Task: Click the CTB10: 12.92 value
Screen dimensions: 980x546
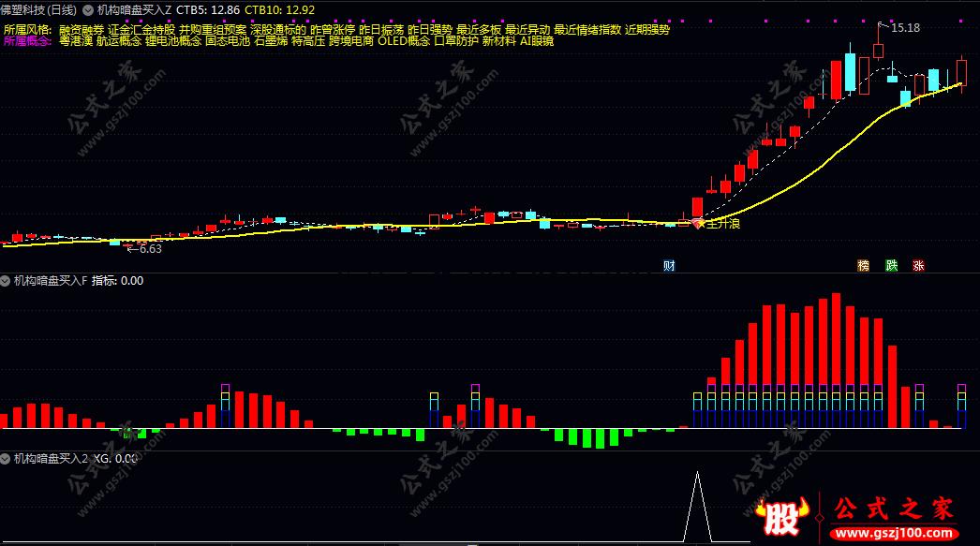Action: 279,10
